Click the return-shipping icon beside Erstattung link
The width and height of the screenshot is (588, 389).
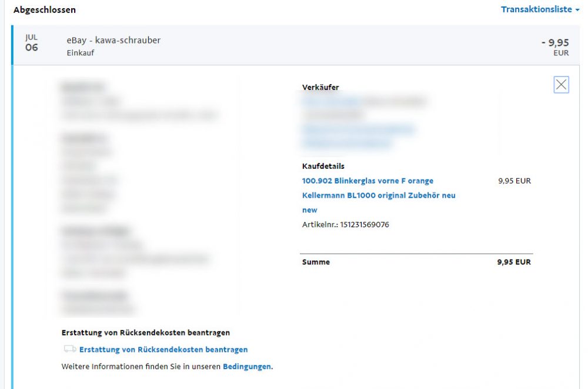click(70, 349)
